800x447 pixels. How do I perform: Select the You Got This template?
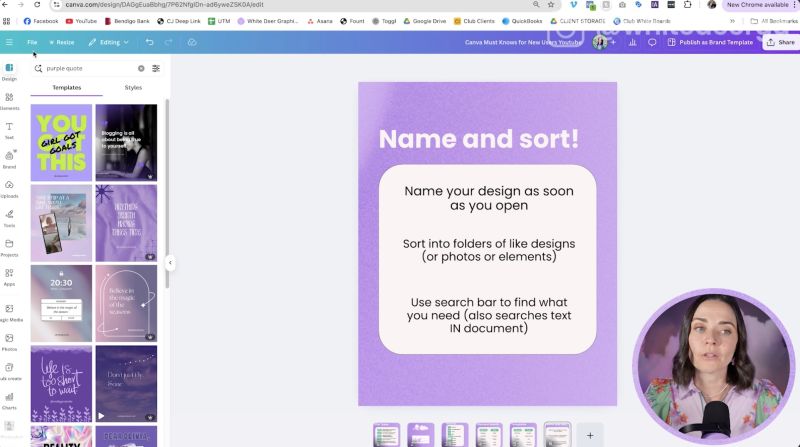click(61, 143)
